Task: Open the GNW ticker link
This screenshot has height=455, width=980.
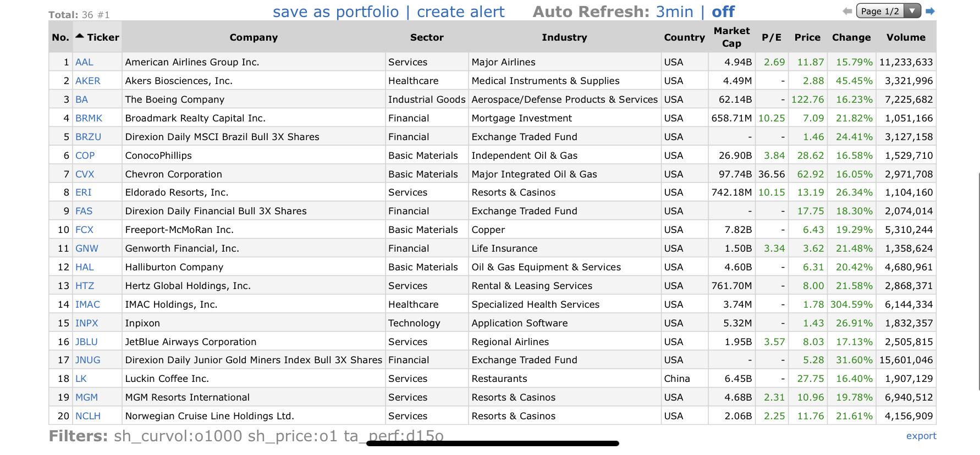Action: coord(87,248)
